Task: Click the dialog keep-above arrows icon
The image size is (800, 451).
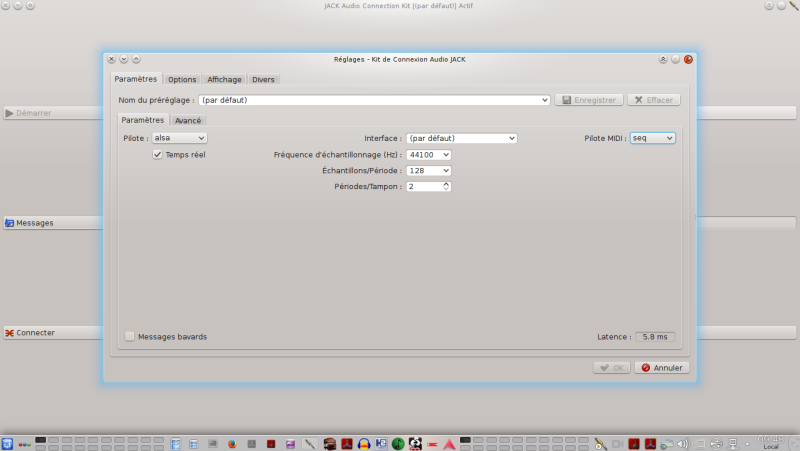Action: (663, 59)
